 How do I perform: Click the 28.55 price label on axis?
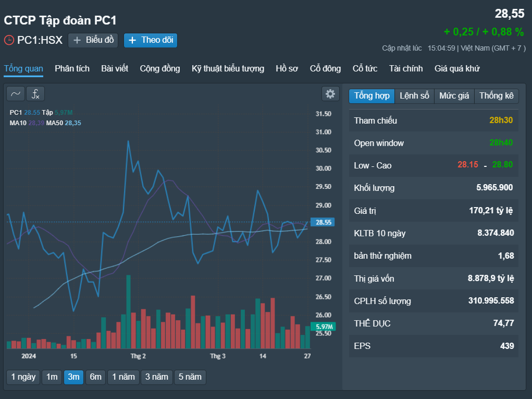coord(323,222)
